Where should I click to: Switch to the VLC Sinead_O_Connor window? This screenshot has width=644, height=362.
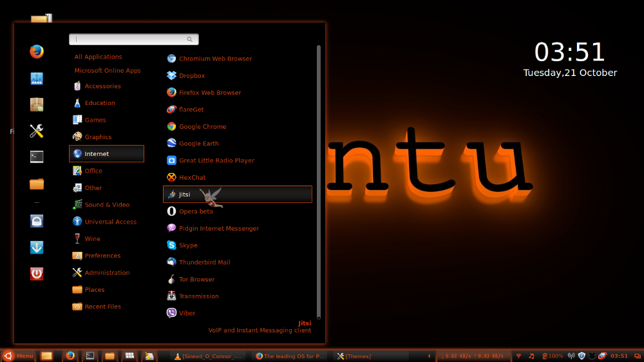click(208, 356)
